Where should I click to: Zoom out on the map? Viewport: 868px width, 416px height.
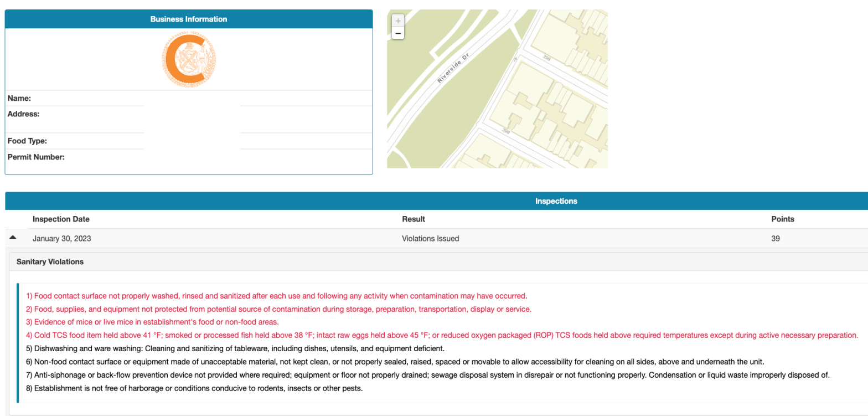click(x=397, y=33)
